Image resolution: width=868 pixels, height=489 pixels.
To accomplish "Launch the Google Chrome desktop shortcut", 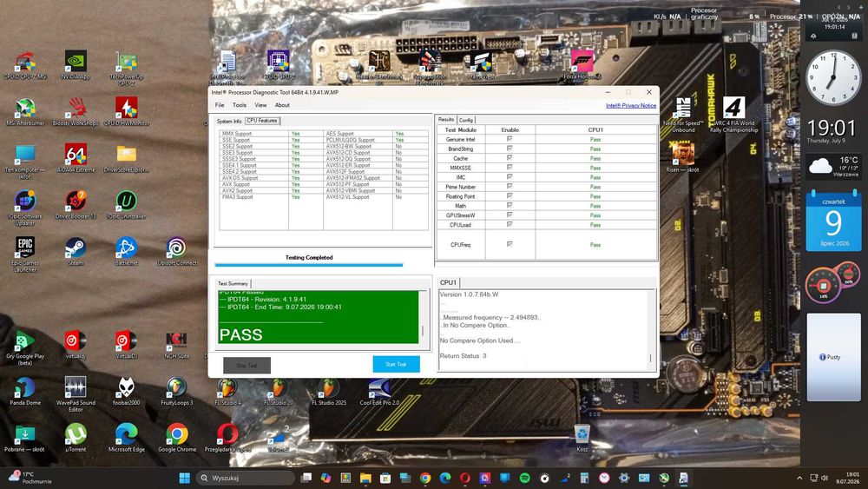I will click(177, 438).
